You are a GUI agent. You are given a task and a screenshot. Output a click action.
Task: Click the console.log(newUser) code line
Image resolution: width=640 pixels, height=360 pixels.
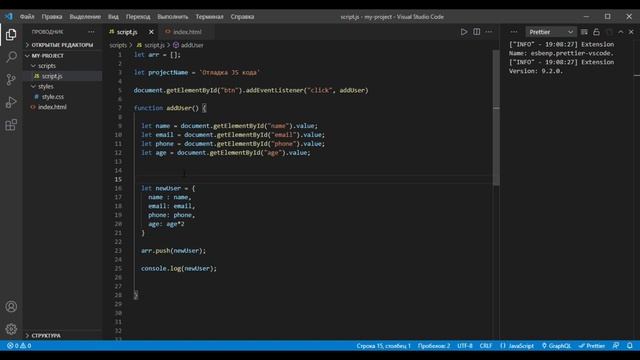point(179,269)
